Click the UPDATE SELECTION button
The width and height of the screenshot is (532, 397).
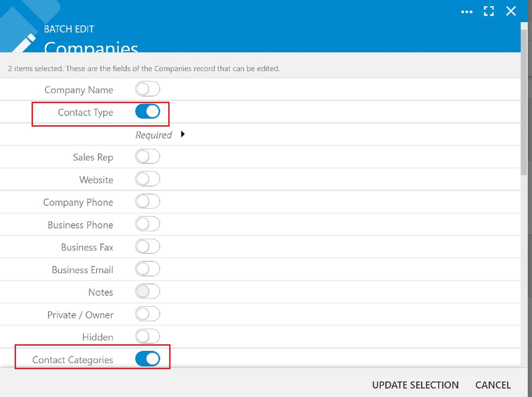tap(415, 385)
